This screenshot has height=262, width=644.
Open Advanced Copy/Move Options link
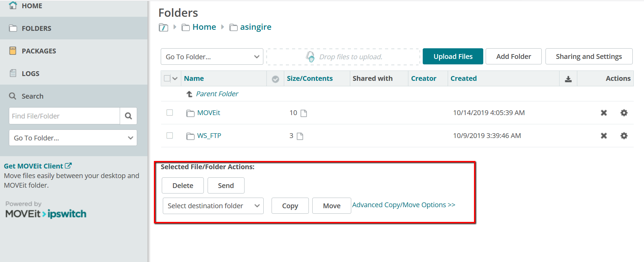(x=404, y=205)
